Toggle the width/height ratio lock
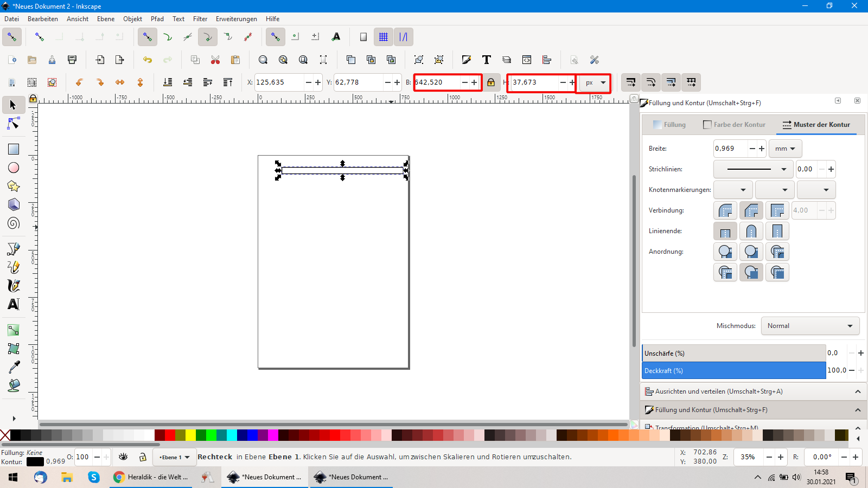Viewport: 868px width, 488px height. pyautogui.click(x=491, y=82)
